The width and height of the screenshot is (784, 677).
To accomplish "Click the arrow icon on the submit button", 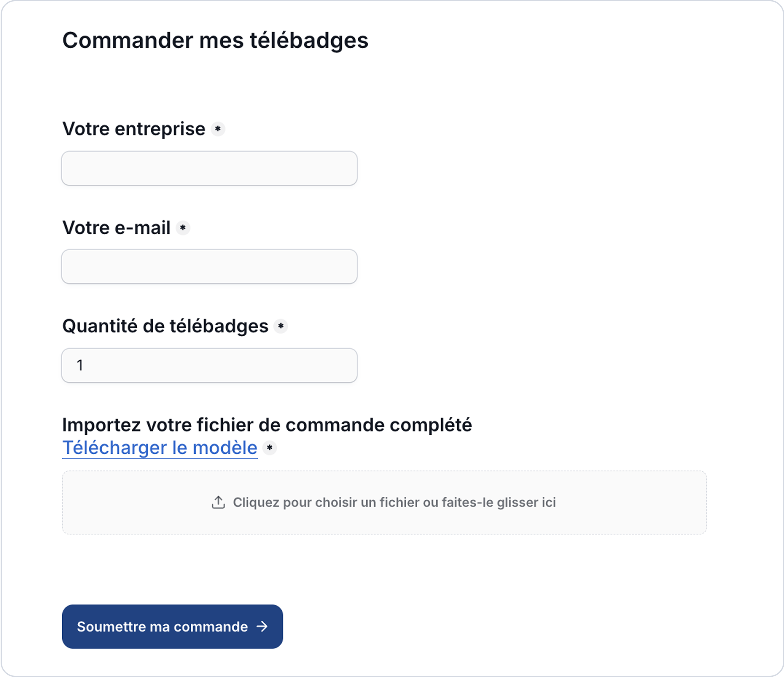I will pyautogui.click(x=262, y=627).
